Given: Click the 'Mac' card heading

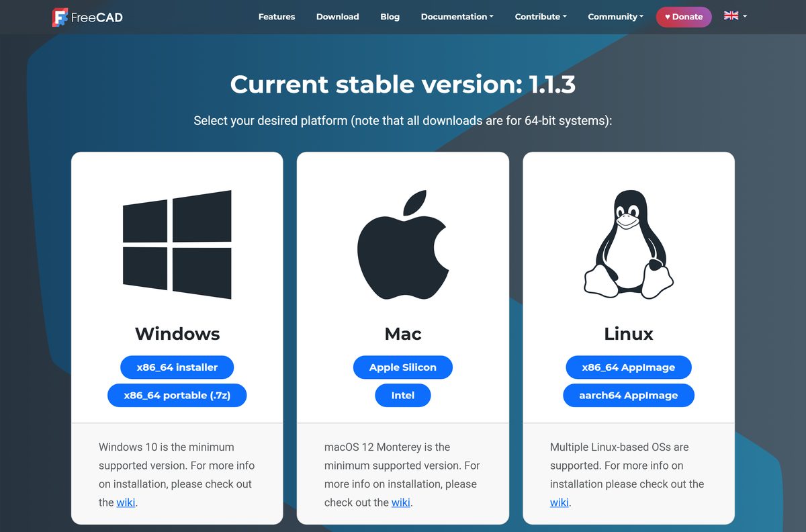Looking at the screenshot, I should [403, 334].
